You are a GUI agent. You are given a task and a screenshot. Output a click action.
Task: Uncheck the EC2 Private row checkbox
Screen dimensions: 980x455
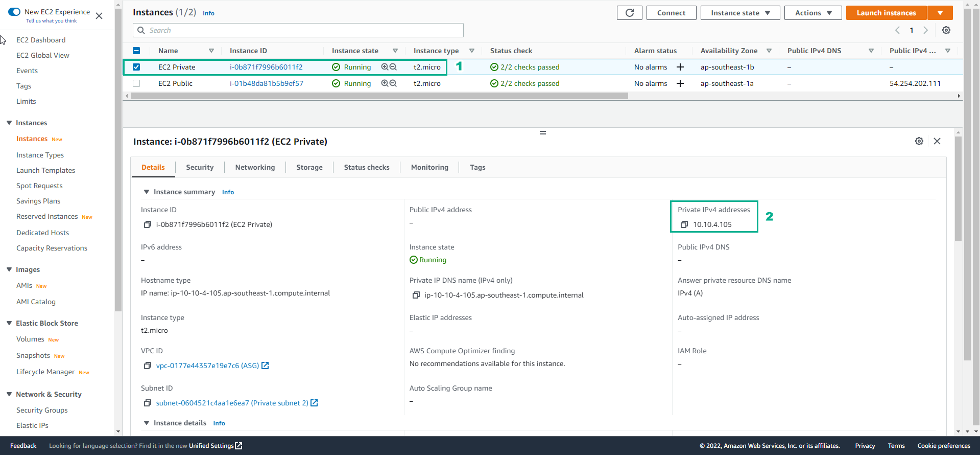pos(136,67)
